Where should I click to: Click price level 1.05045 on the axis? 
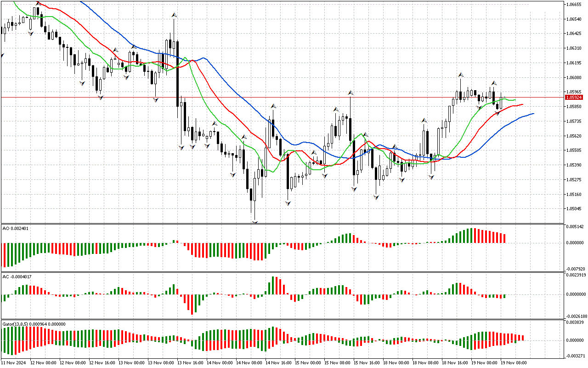pyautogui.click(x=575, y=209)
